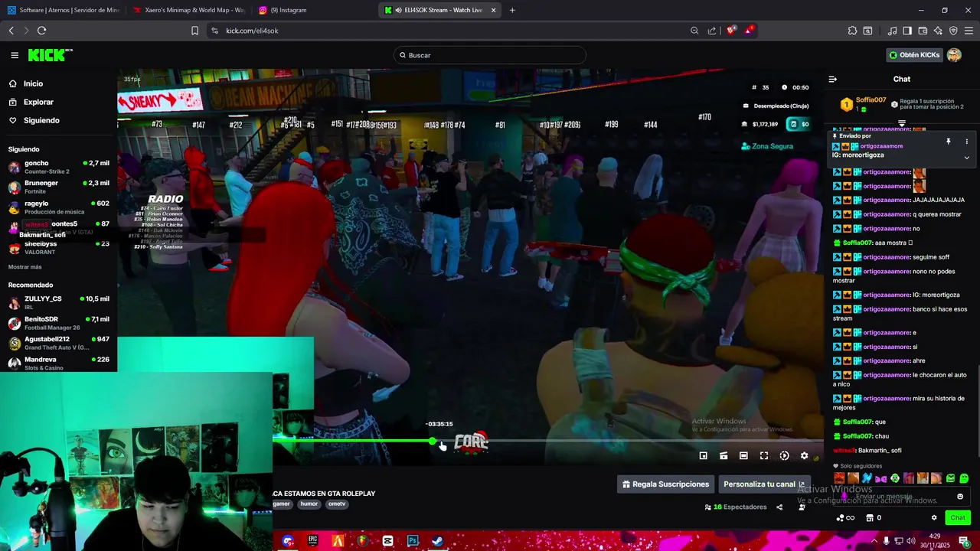Open Steam from the taskbar
Screen dimensions: 980x551
click(437, 541)
